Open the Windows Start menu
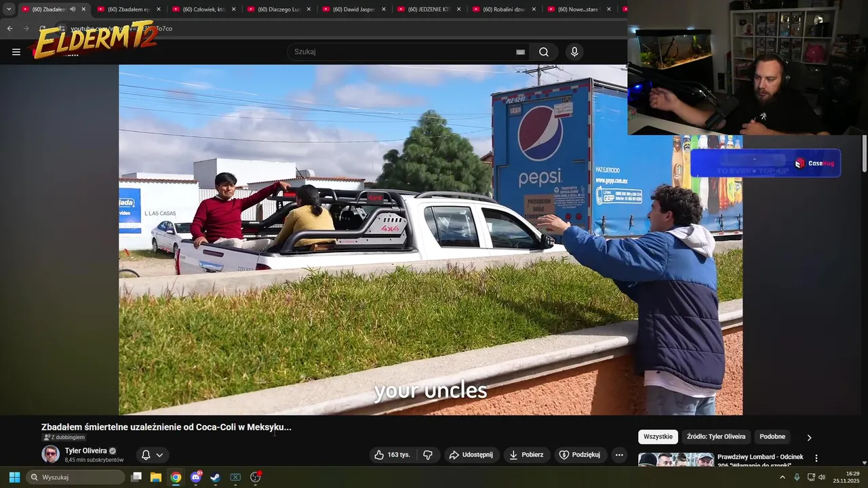Image resolution: width=868 pixels, height=488 pixels. (14, 477)
